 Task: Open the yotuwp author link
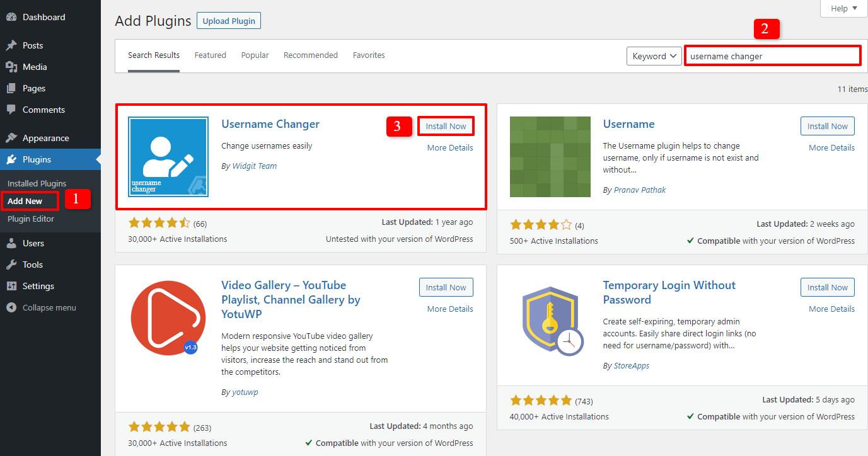(245, 392)
